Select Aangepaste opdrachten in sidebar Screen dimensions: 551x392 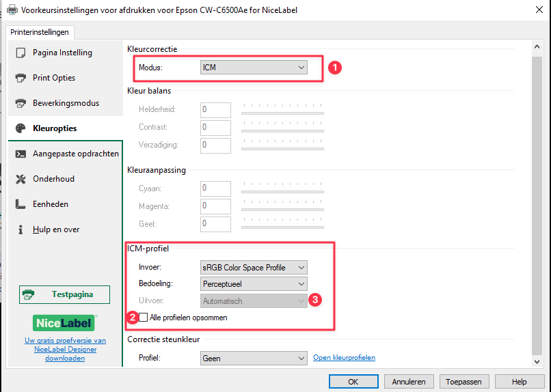[66, 154]
